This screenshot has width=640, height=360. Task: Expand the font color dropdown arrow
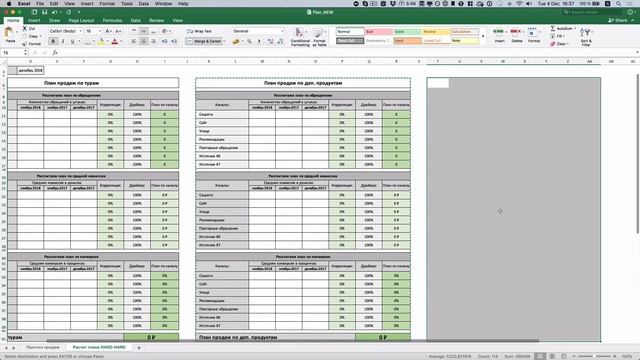click(121, 41)
